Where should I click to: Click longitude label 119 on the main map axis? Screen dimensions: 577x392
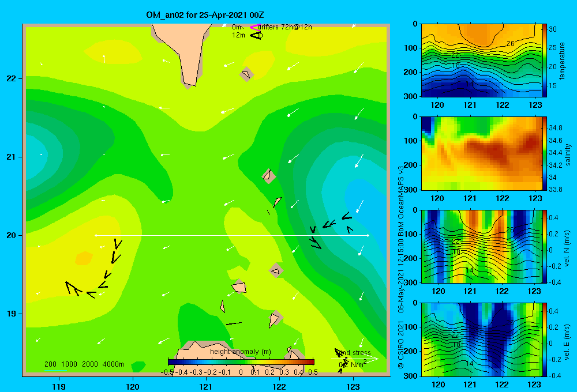[59, 386]
